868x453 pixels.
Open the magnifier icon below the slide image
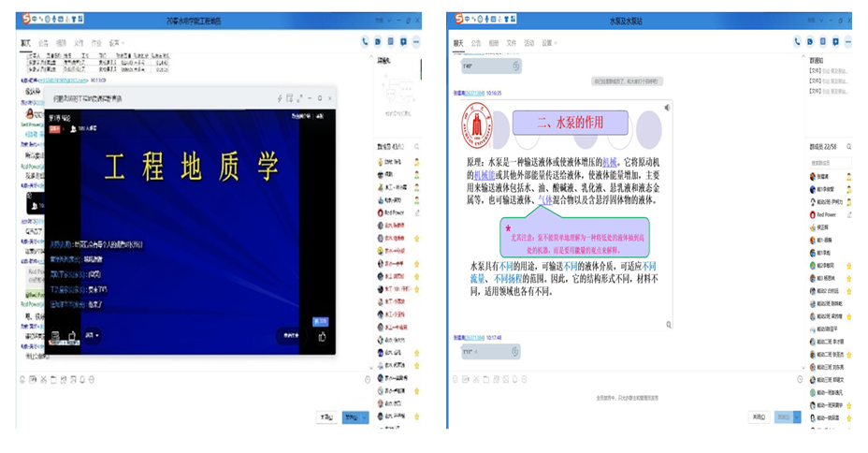pyautogui.click(x=669, y=325)
